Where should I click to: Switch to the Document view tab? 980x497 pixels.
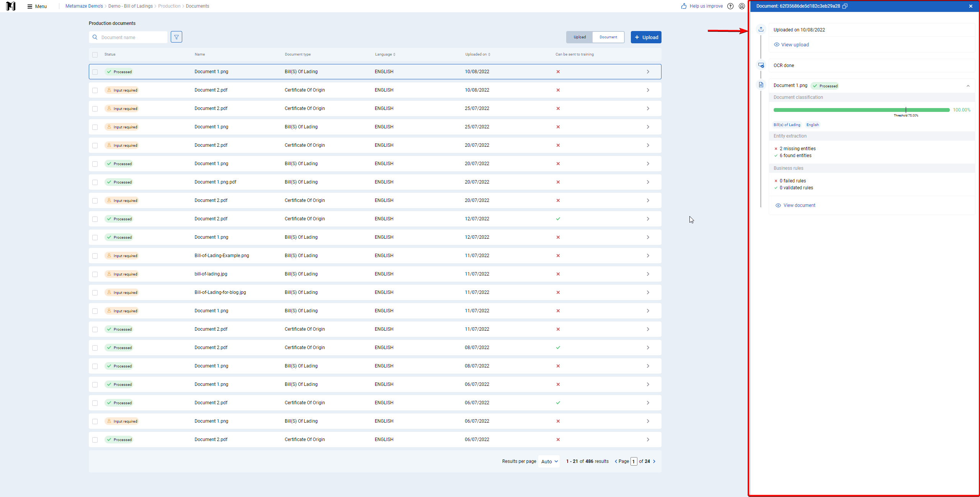(x=608, y=37)
